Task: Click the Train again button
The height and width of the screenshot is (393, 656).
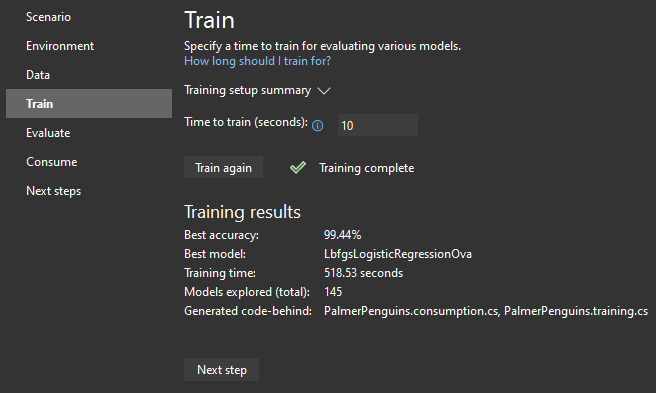Action: click(x=223, y=167)
